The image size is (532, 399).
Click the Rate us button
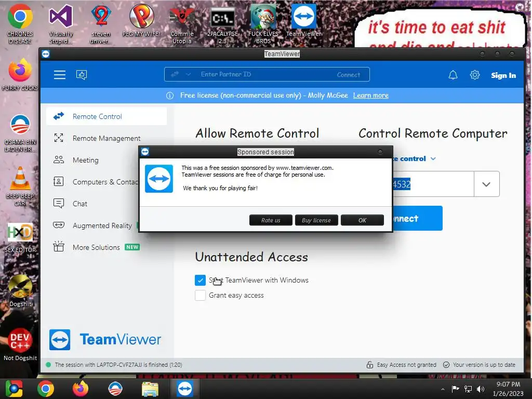coord(271,220)
